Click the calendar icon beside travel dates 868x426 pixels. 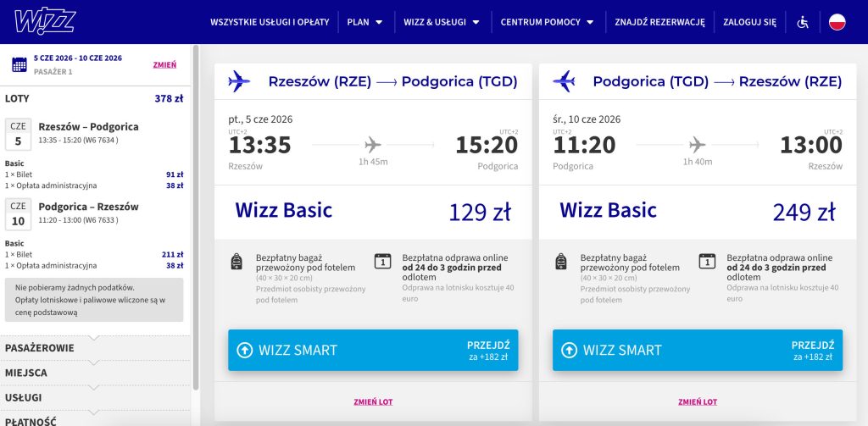19,64
